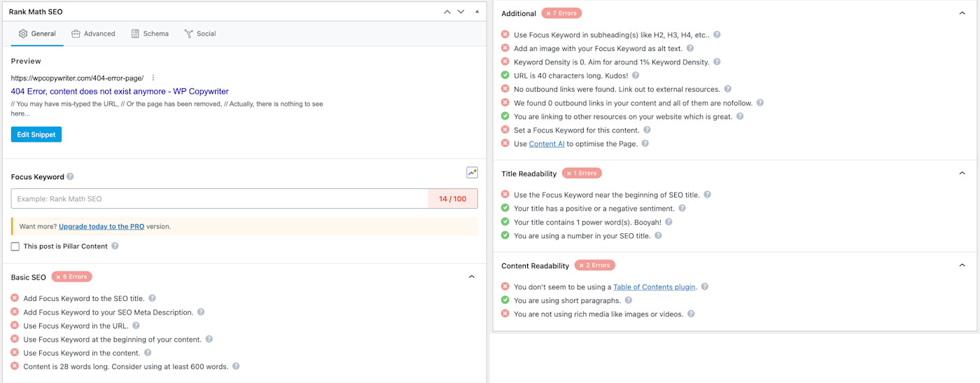This screenshot has height=383, width=980.
Task: Click the 2 Errors badge in Content Readability
Action: [594, 265]
